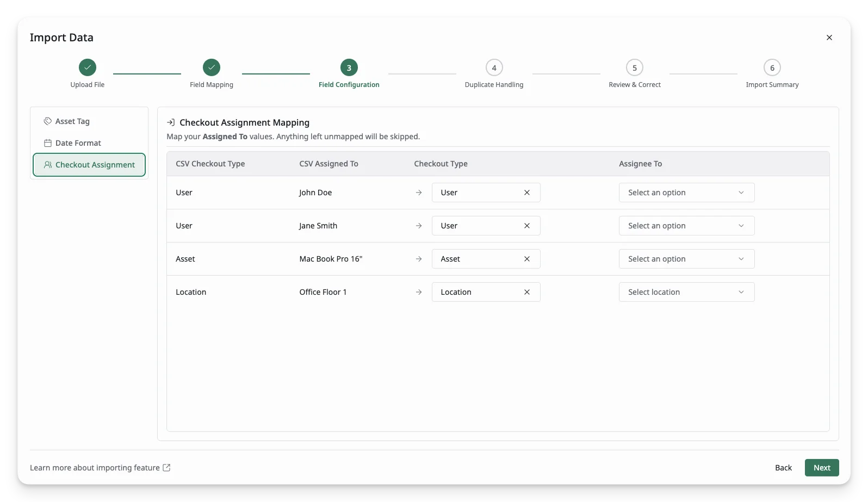Proceed with the Next button
The height and width of the screenshot is (502, 868).
coord(822,468)
